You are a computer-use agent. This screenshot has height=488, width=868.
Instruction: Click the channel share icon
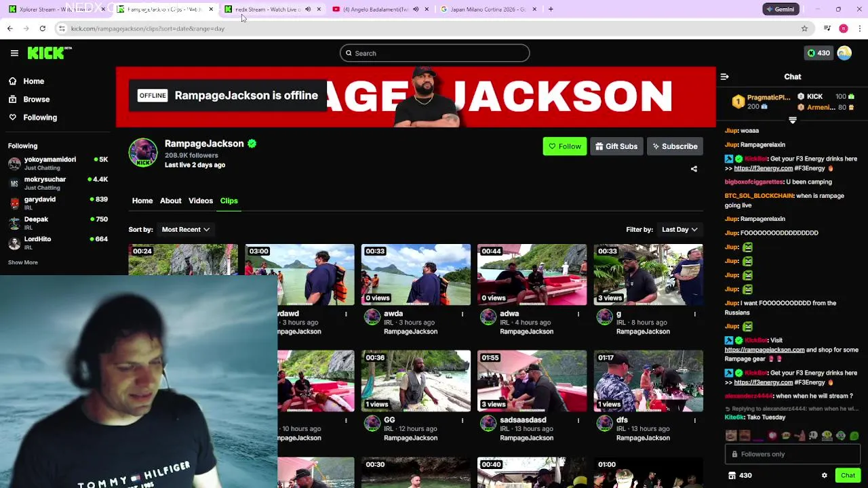click(x=694, y=169)
